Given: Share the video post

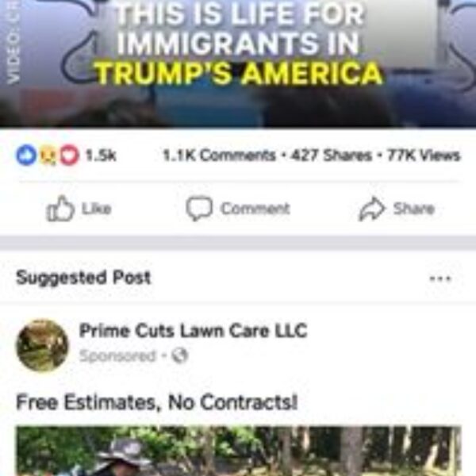Looking at the screenshot, I should click(x=397, y=209).
